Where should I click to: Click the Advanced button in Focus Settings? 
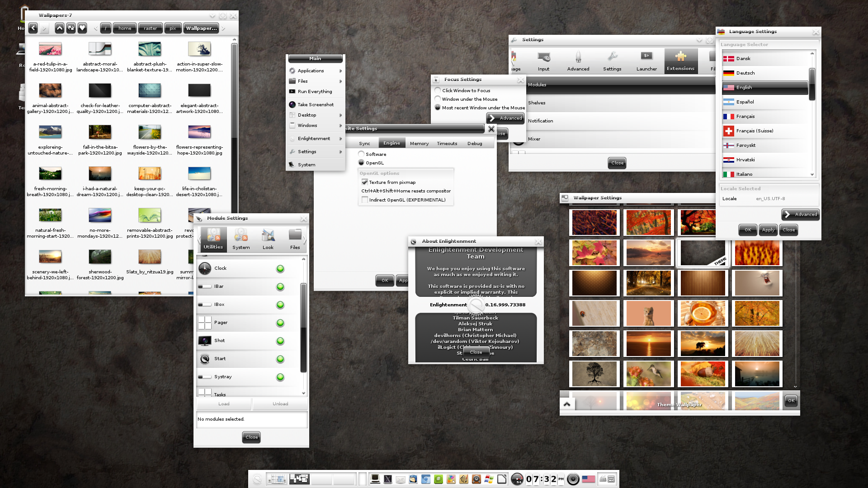point(505,118)
